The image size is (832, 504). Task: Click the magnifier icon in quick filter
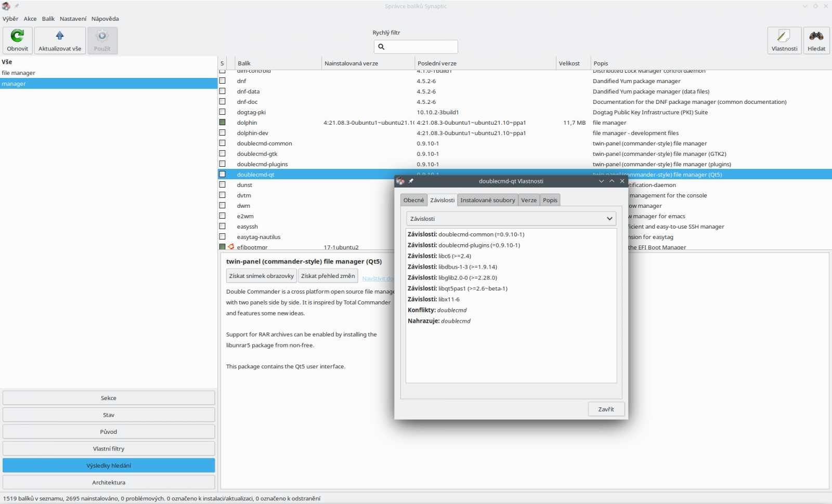(x=381, y=47)
